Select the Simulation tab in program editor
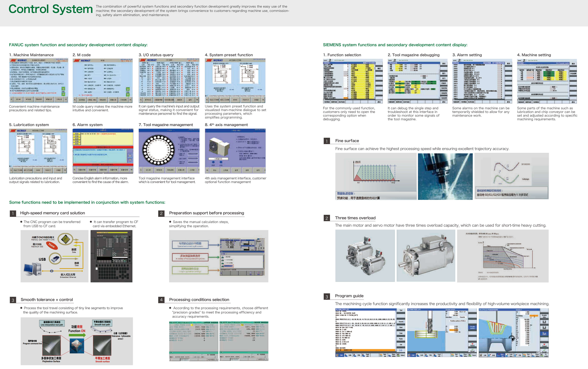The image size is (588, 369). pos(392,355)
